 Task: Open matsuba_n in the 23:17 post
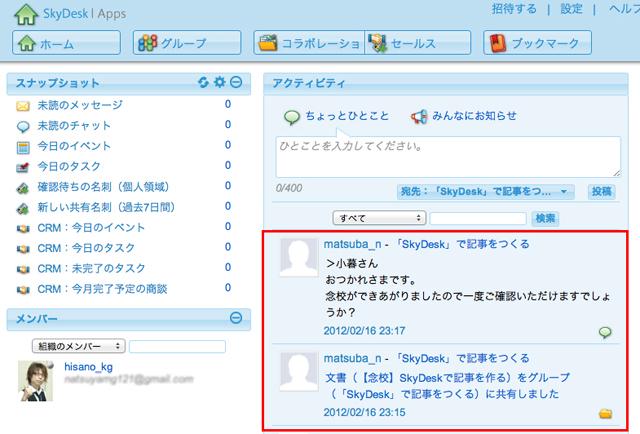click(x=353, y=244)
